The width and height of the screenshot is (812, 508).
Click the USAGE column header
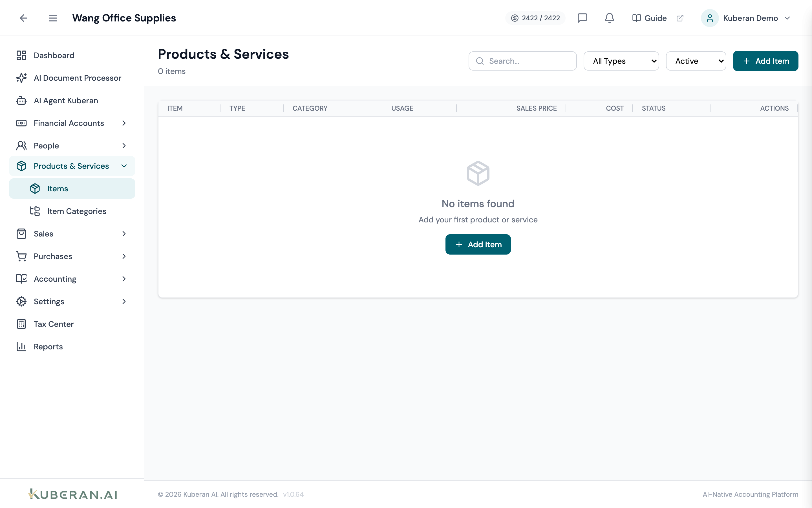pos(402,108)
